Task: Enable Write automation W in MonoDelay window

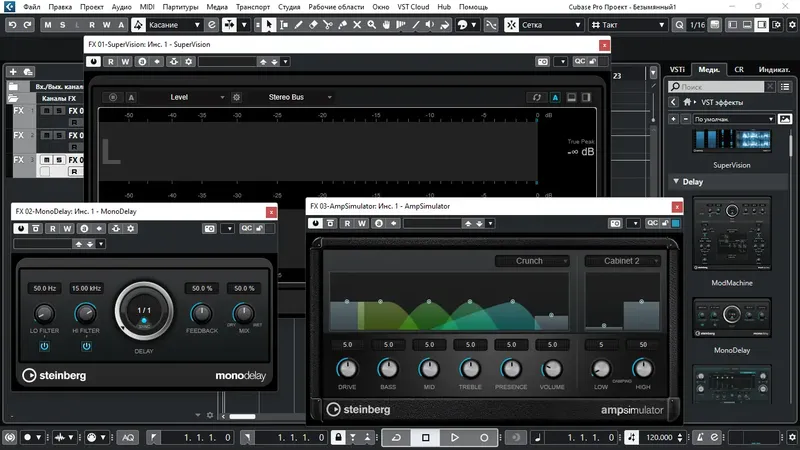Action: click(x=67, y=229)
